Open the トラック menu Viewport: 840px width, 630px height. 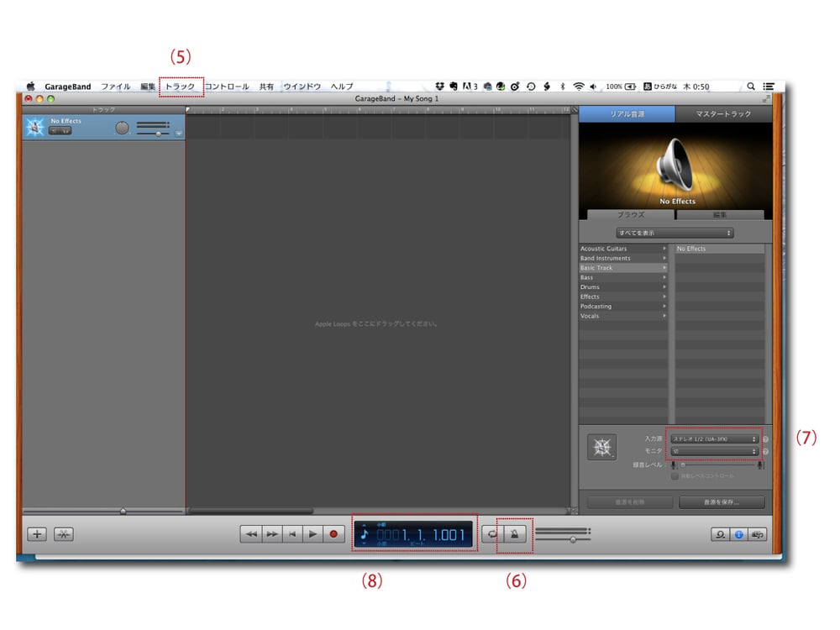pyautogui.click(x=180, y=87)
